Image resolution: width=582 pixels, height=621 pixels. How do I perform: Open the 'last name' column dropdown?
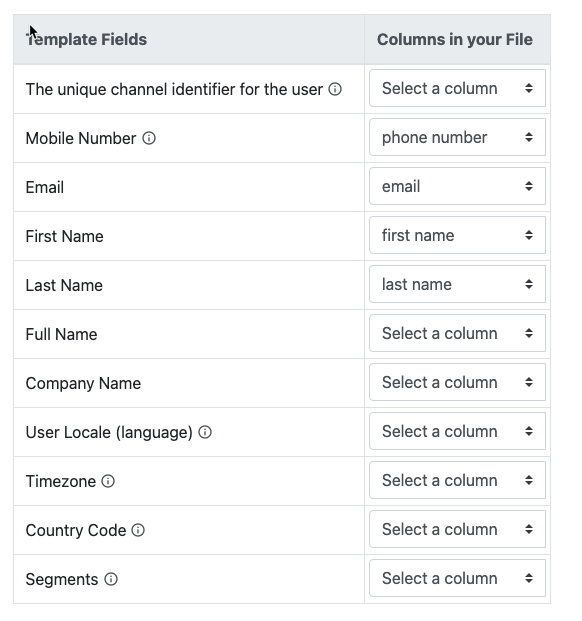pos(457,284)
